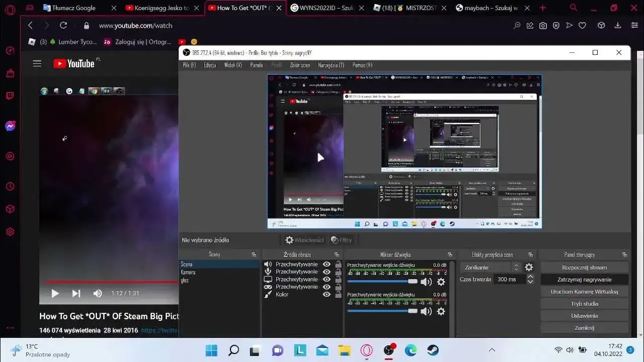
Task: Hide the Kolor source with its eye toggle
Action: 327,294
